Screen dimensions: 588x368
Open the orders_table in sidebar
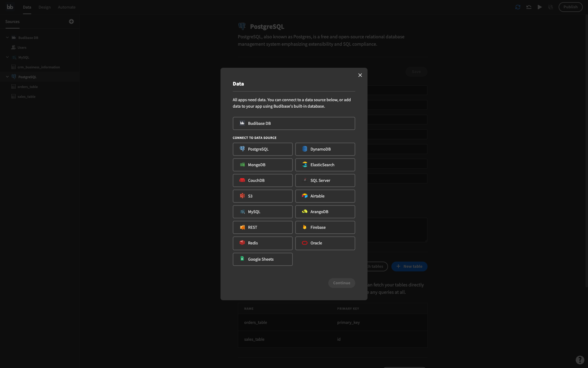28,87
